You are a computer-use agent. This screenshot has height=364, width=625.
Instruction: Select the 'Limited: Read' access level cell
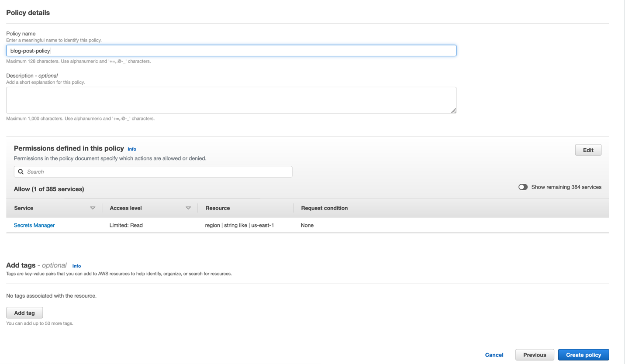[126, 225]
